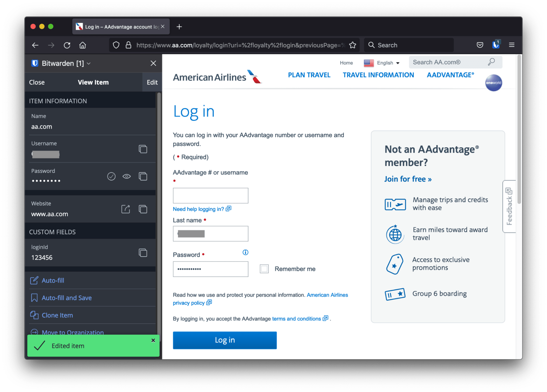
Task: Select the Log in AAdvantage tab
Action: click(121, 27)
